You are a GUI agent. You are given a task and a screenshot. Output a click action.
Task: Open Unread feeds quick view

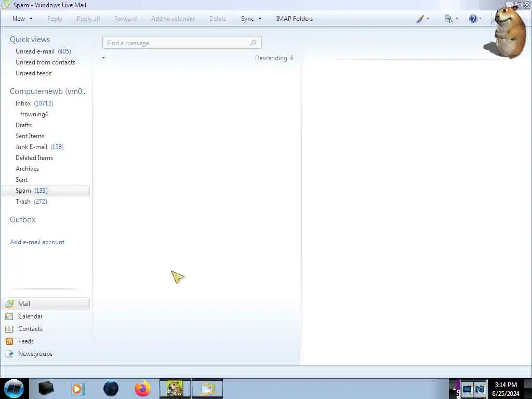click(x=34, y=73)
